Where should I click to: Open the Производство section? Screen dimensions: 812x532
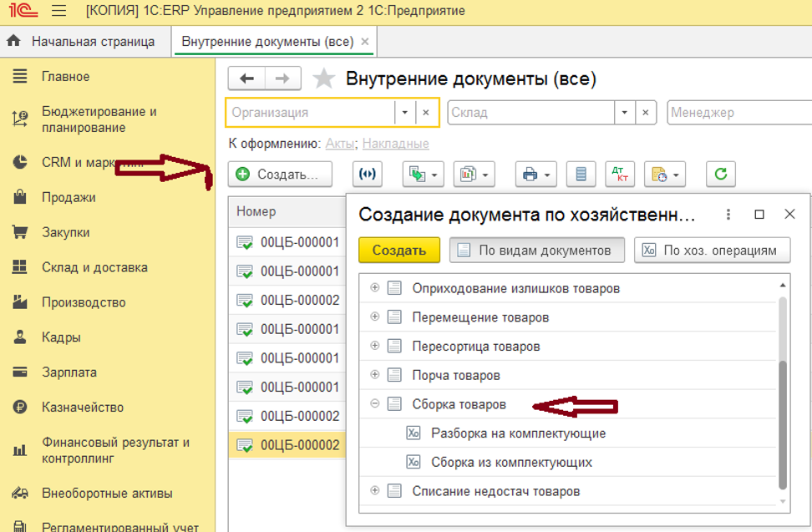(x=84, y=302)
